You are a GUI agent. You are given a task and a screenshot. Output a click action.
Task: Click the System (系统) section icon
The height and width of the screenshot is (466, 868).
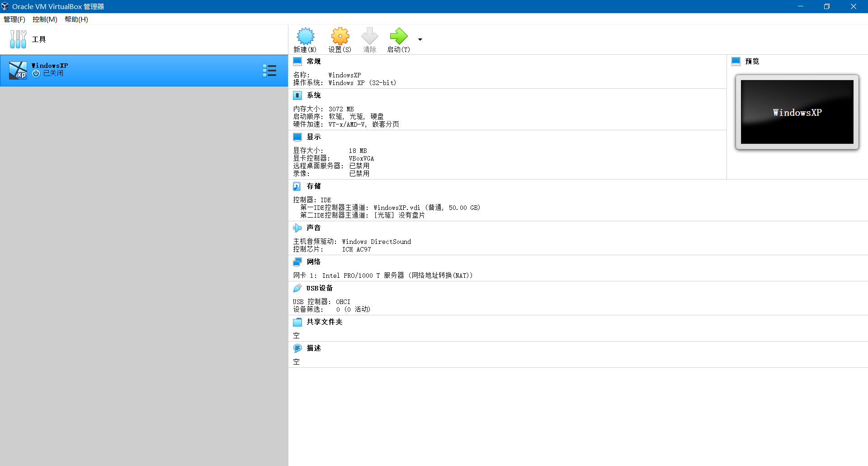[297, 95]
